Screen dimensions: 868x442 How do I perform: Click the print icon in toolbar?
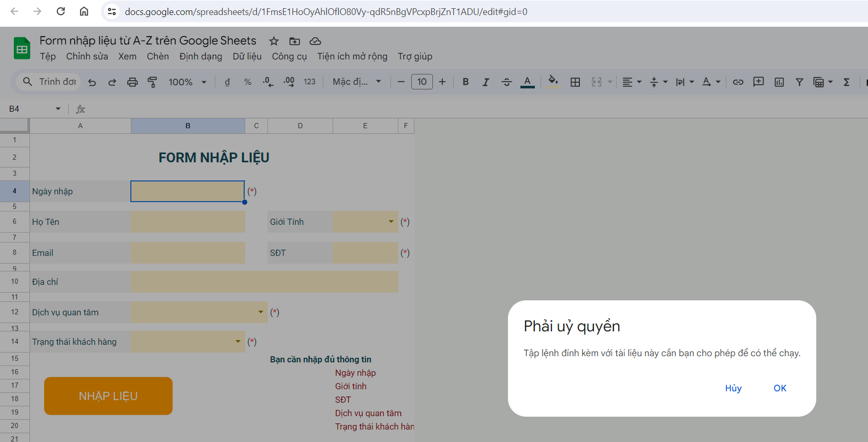point(132,82)
